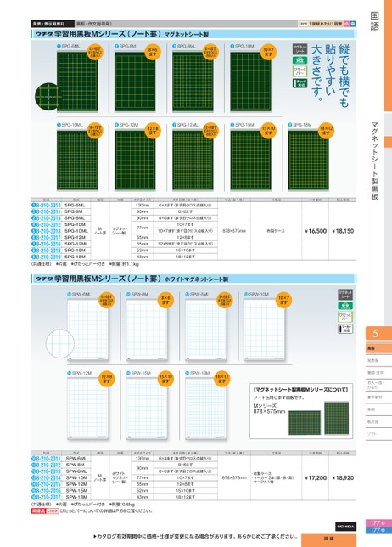The width and height of the screenshot is (392, 547).
Task: Click product code 8-210-2014
Action: [48, 478]
